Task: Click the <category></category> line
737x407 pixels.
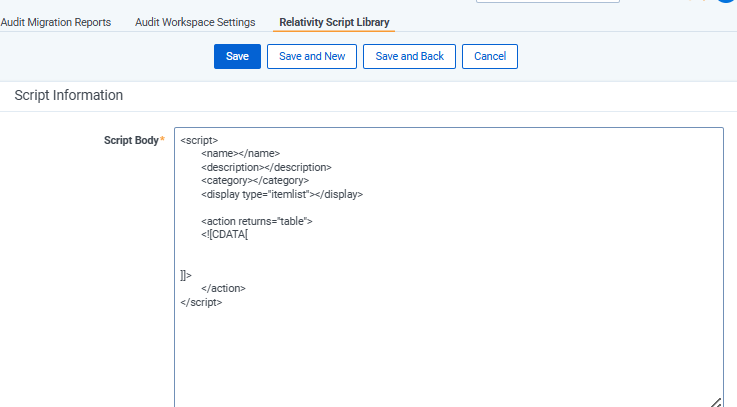Action: [255, 180]
